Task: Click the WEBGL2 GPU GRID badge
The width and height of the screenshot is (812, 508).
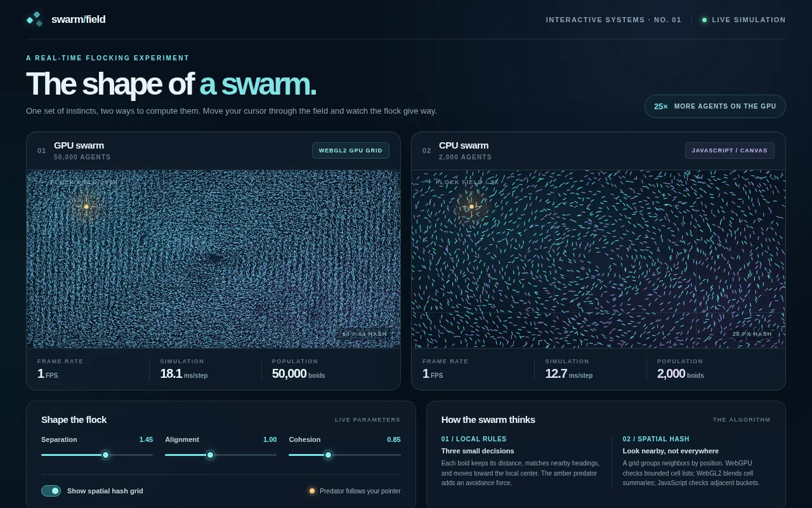Action: (x=351, y=150)
